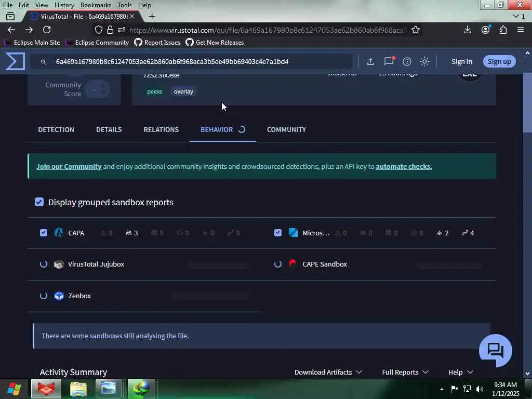Switch to the COMMUNITY tab
This screenshot has width=532, height=399.
tap(286, 129)
